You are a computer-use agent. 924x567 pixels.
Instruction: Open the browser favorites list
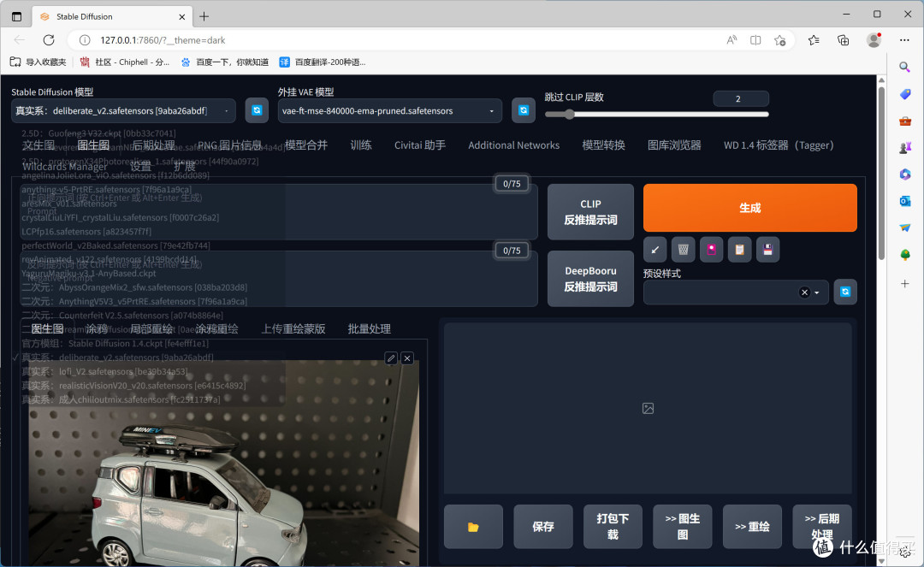pyautogui.click(x=814, y=40)
